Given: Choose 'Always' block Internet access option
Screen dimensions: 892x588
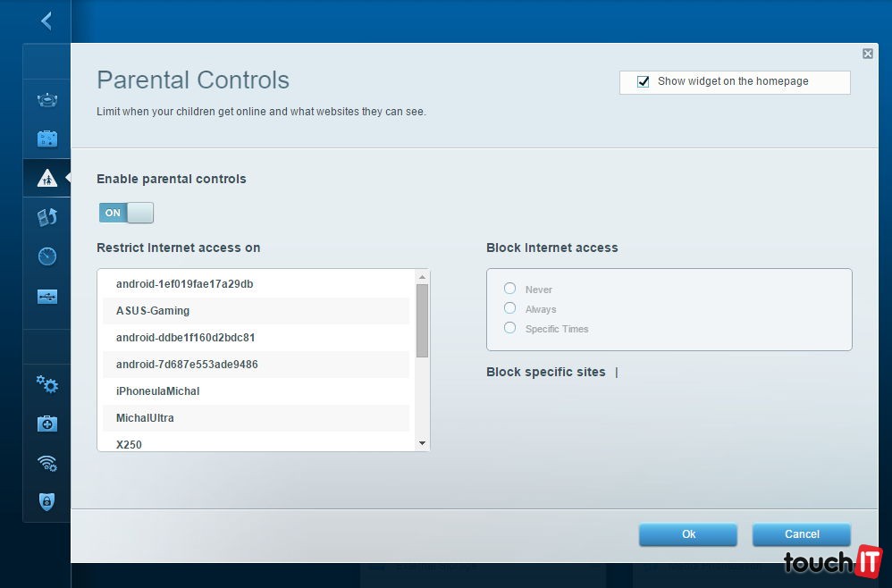Looking at the screenshot, I should pos(509,308).
